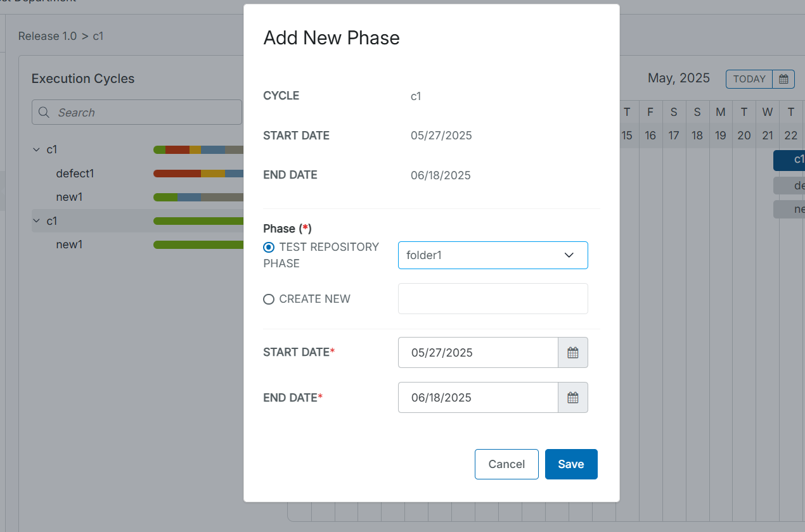
Task: Open the folder1 phase dropdown
Action: (493, 255)
